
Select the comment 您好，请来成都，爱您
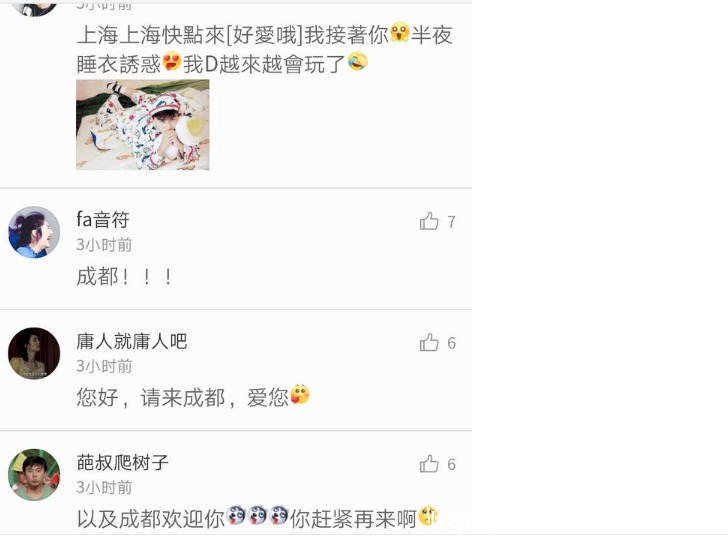click(193, 397)
